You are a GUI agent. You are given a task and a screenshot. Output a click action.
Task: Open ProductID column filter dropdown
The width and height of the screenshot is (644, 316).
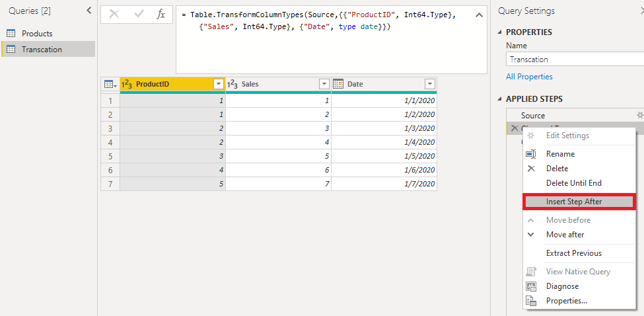coord(218,84)
